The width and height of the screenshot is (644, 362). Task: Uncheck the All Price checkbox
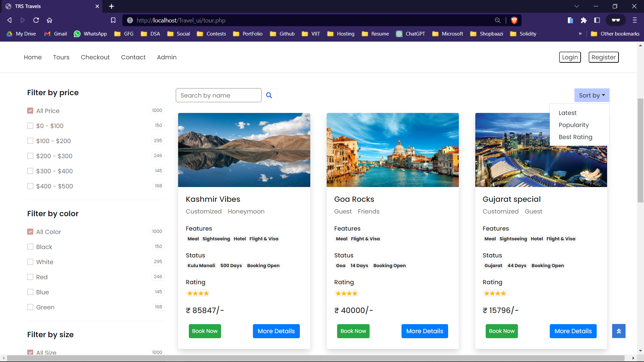(30, 111)
